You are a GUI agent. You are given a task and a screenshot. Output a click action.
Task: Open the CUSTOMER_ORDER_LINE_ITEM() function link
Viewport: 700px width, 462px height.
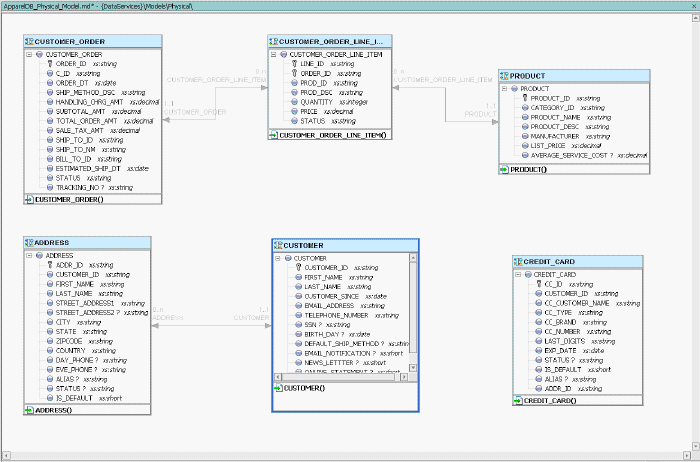click(333, 135)
